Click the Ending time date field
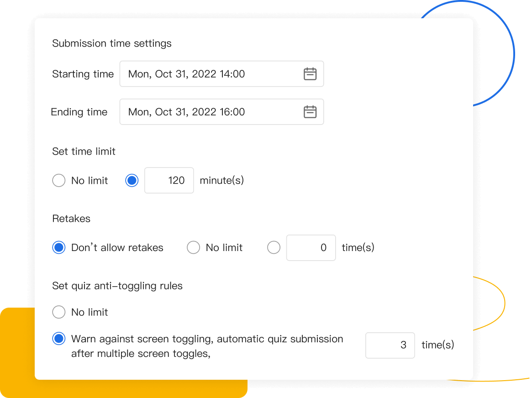 pyautogui.click(x=210, y=112)
